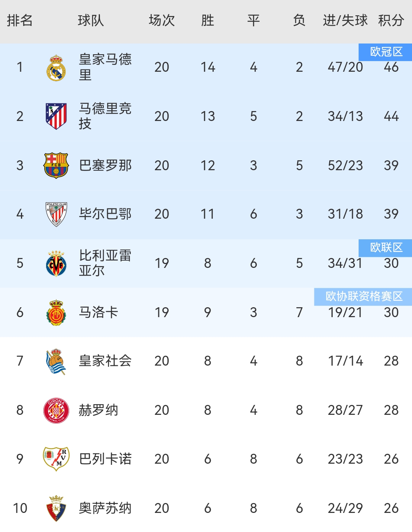This screenshot has width=412, height=532.
Task: Click the Atlético Madrid crest icon
Action: [x=56, y=116]
